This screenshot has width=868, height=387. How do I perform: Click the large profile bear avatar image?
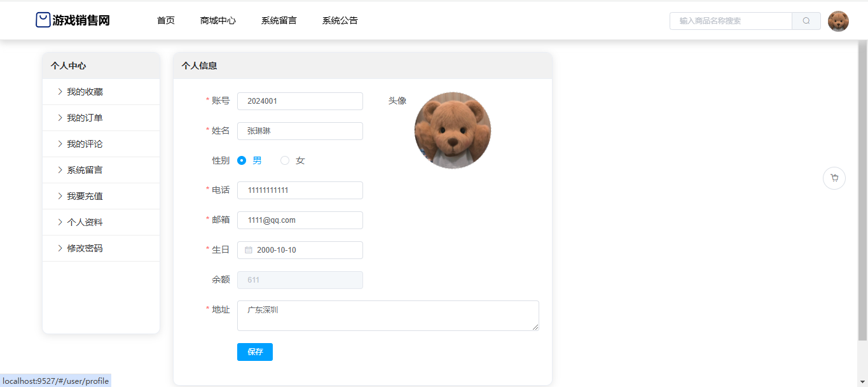[x=453, y=130]
